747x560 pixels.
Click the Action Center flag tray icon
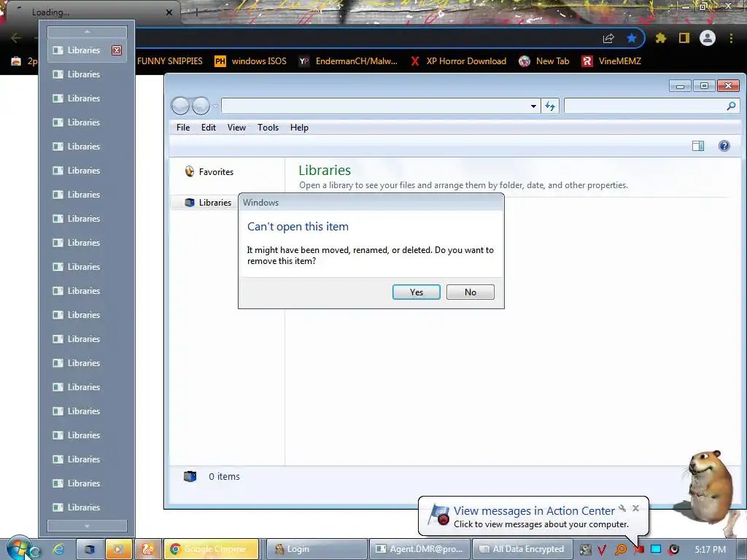(639, 550)
